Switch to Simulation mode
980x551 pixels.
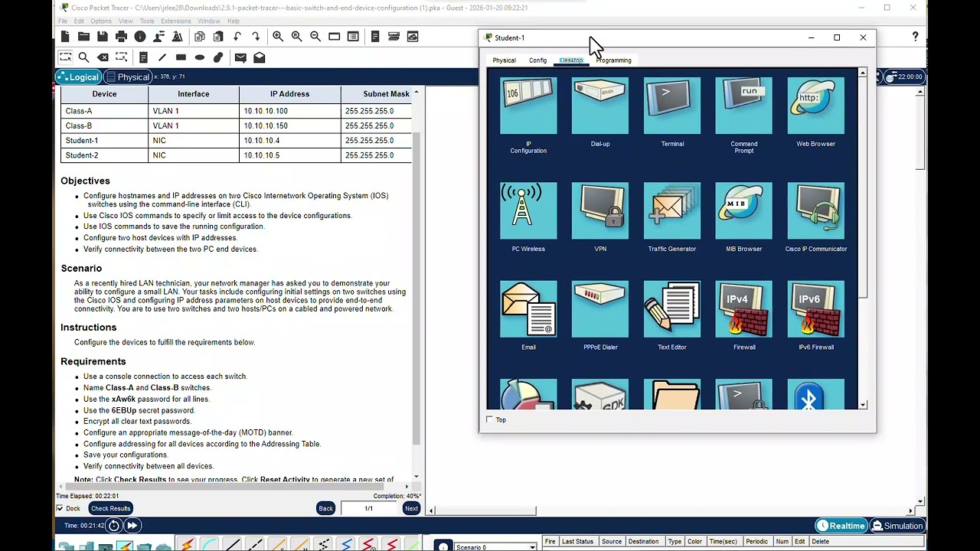point(897,526)
